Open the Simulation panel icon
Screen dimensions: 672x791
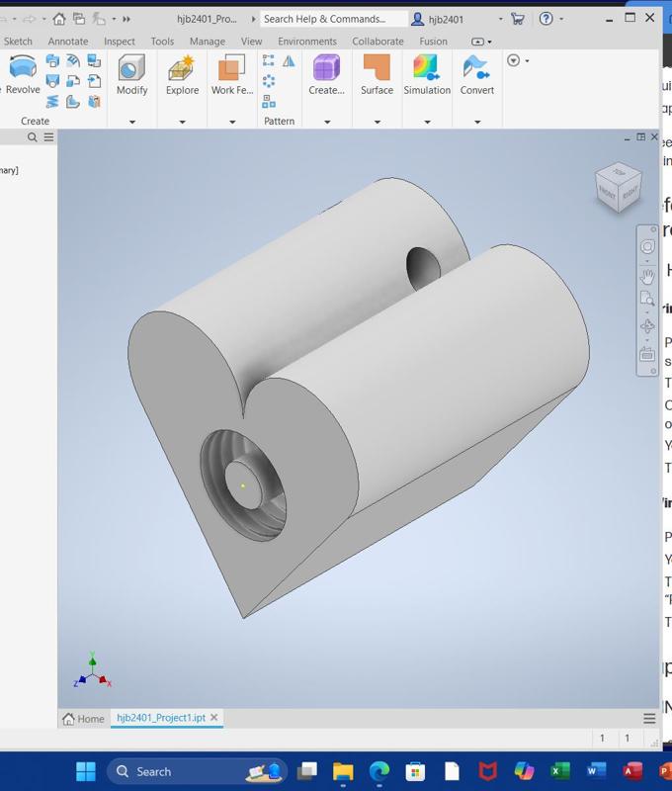click(x=427, y=68)
